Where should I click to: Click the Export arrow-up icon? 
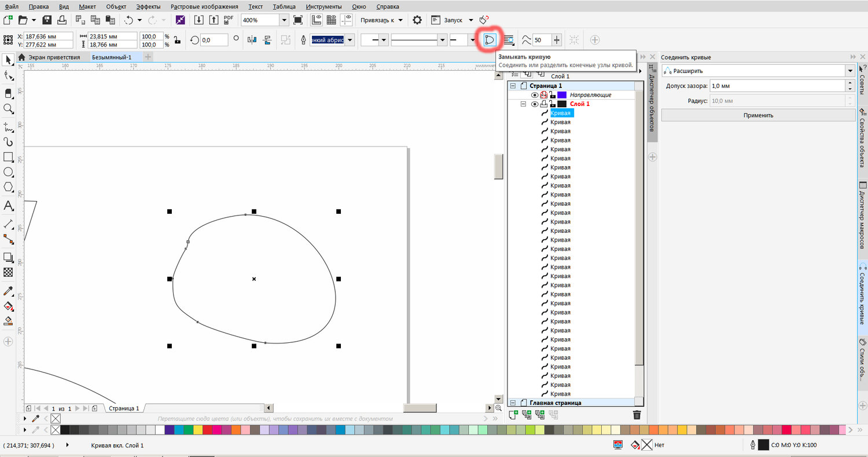tap(213, 20)
